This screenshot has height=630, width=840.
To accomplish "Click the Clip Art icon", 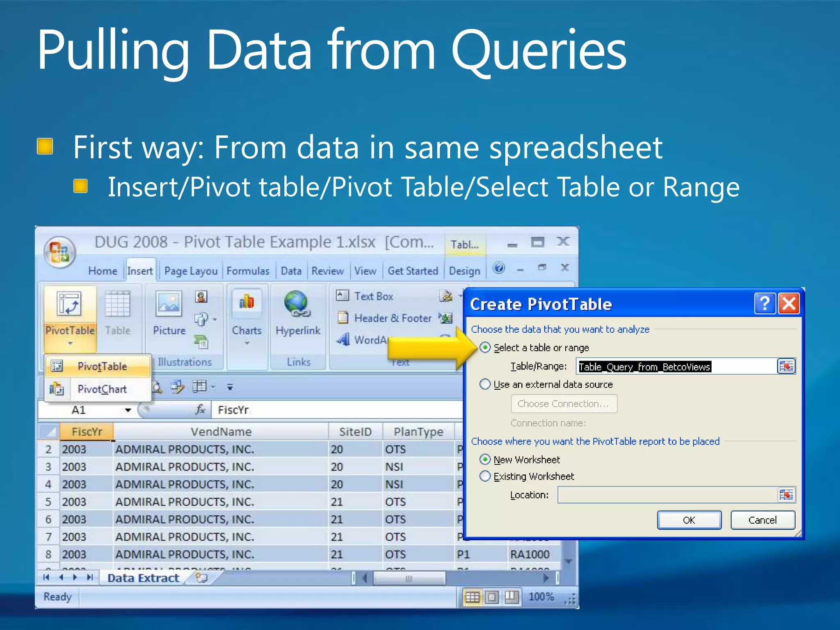I will pyautogui.click(x=201, y=297).
